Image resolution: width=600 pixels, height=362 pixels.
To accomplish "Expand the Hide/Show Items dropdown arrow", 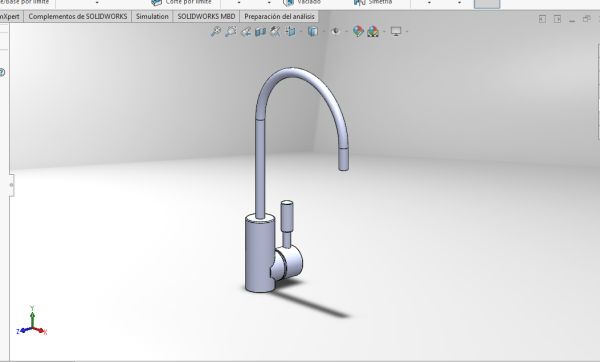I will pyautogui.click(x=346, y=32).
